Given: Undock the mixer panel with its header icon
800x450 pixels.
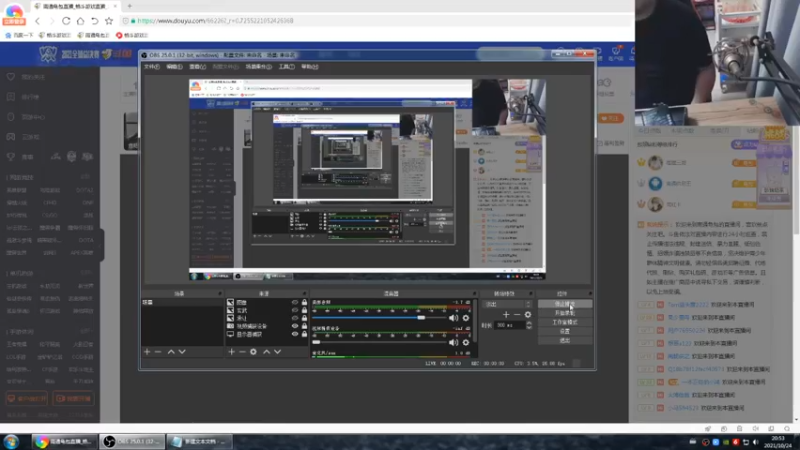Looking at the screenshot, I should click(x=474, y=294).
